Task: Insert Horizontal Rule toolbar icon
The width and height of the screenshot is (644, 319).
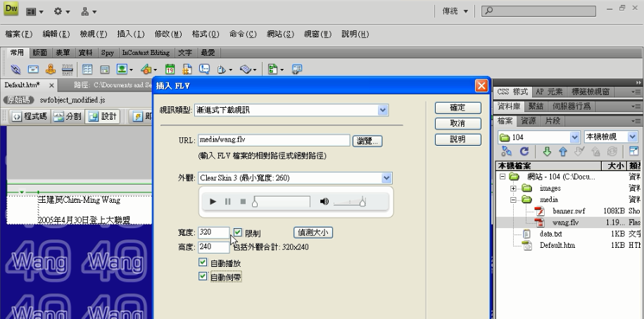Action: [68, 69]
